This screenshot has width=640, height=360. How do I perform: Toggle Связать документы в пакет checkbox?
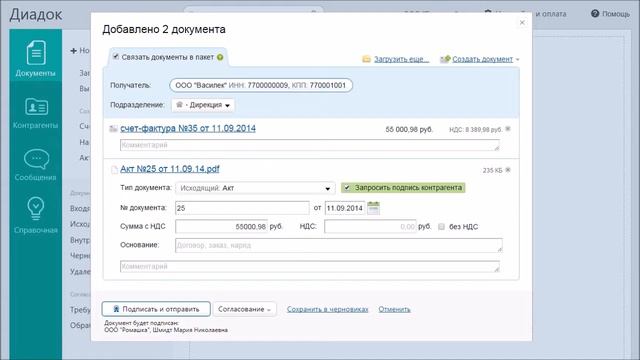click(x=116, y=56)
